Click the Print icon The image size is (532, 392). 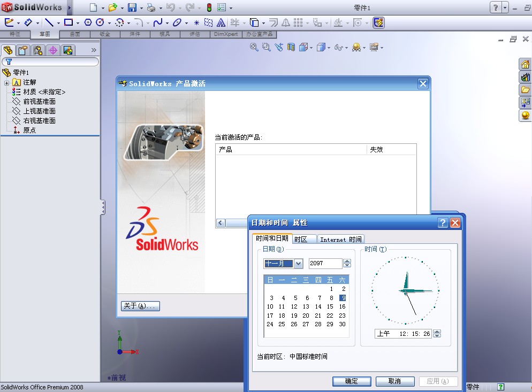point(151,7)
